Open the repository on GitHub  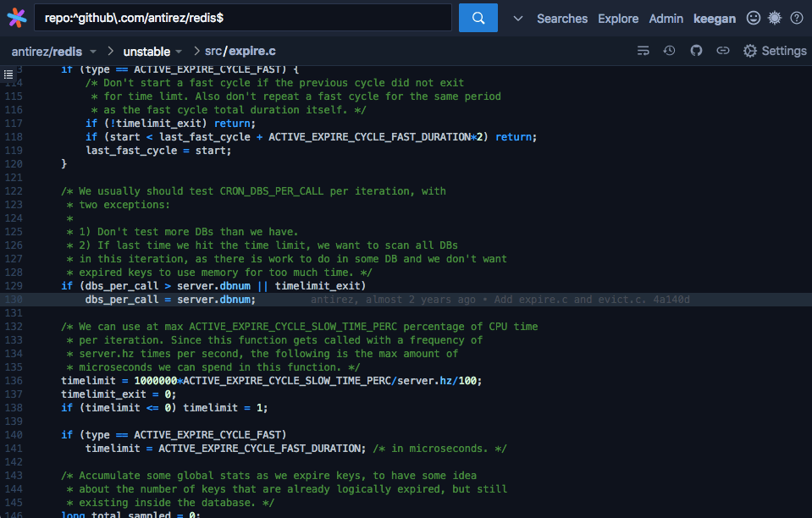tap(696, 51)
